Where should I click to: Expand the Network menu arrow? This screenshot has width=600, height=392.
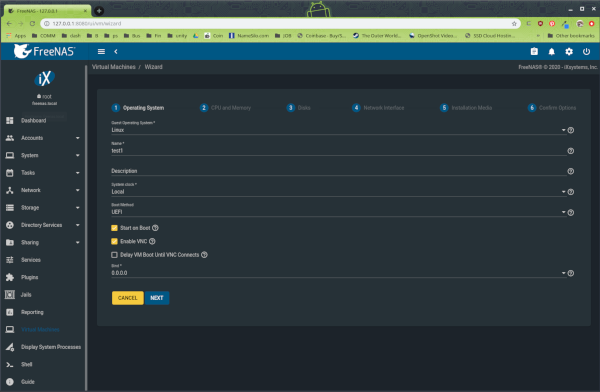(x=78, y=190)
